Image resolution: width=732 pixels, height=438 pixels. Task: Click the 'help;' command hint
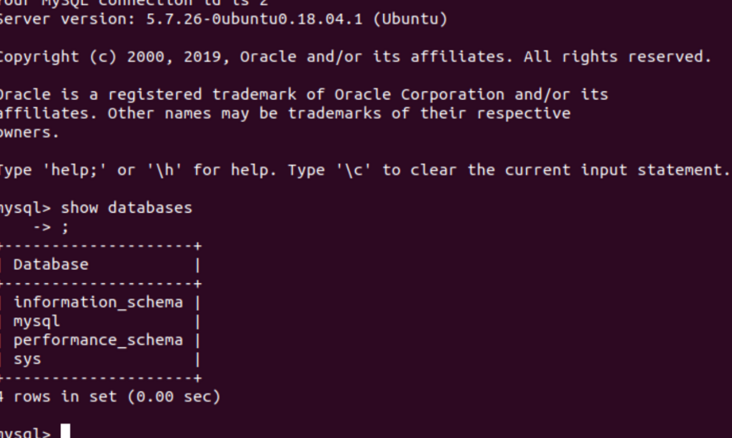[x=75, y=170]
